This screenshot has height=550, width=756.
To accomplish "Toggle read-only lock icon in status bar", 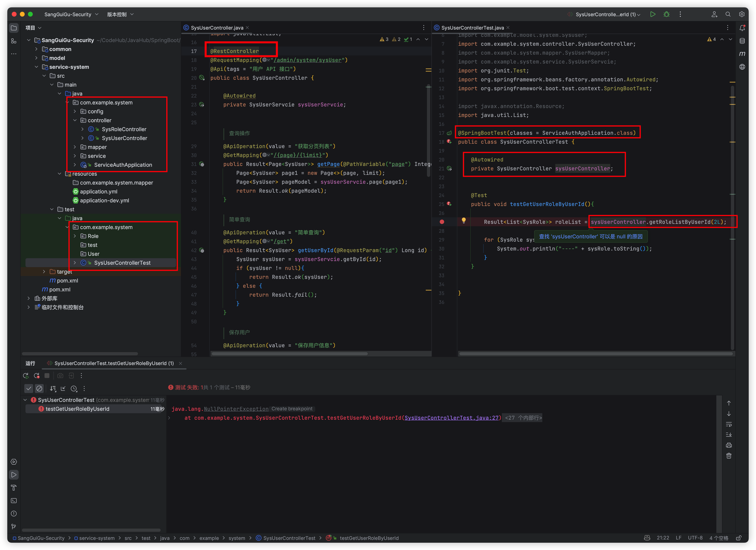I will pyautogui.click(x=739, y=538).
